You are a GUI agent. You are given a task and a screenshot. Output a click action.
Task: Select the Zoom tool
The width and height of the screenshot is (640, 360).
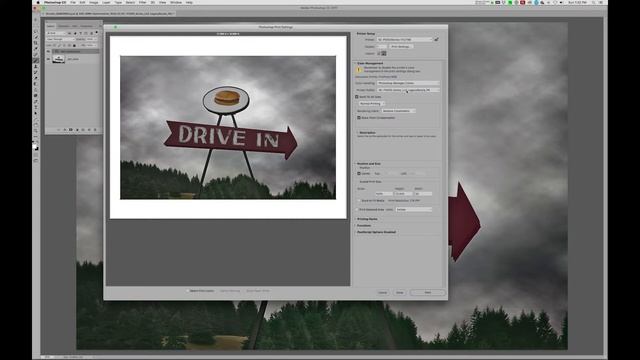click(36, 131)
